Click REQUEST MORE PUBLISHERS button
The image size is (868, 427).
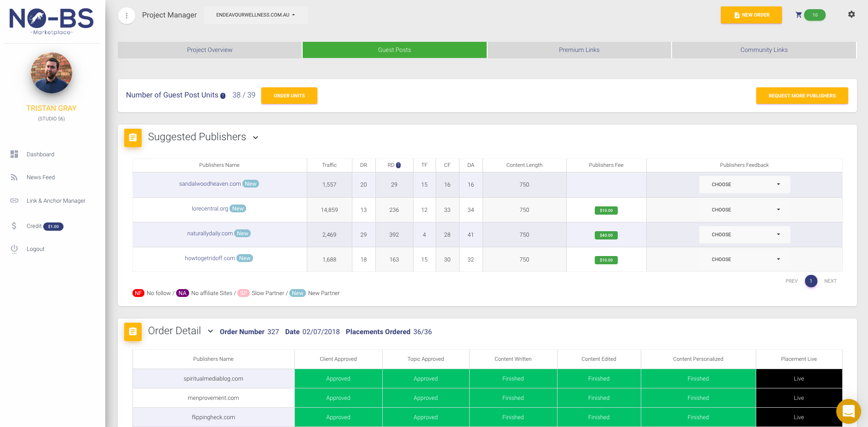(x=802, y=96)
